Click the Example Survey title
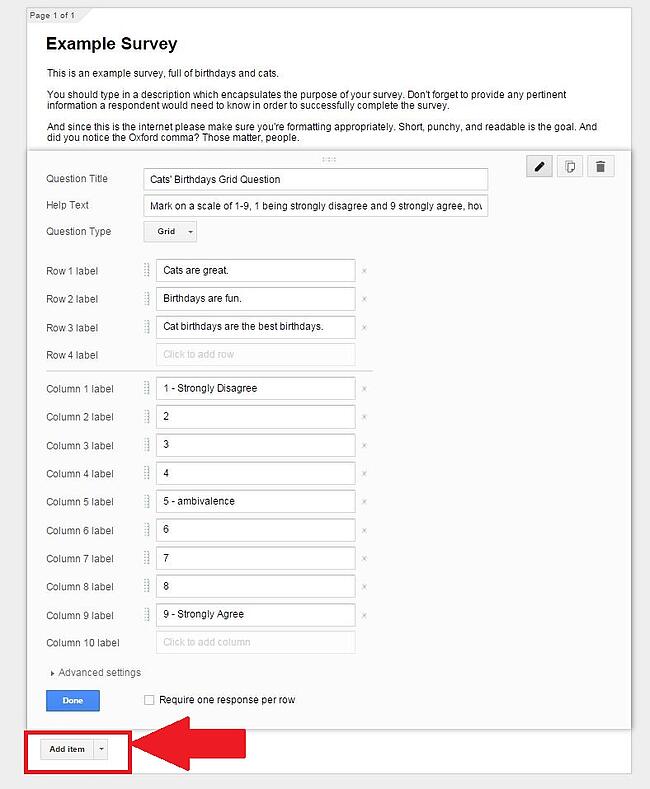The image size is (650, 789). (x=112, y=44)
